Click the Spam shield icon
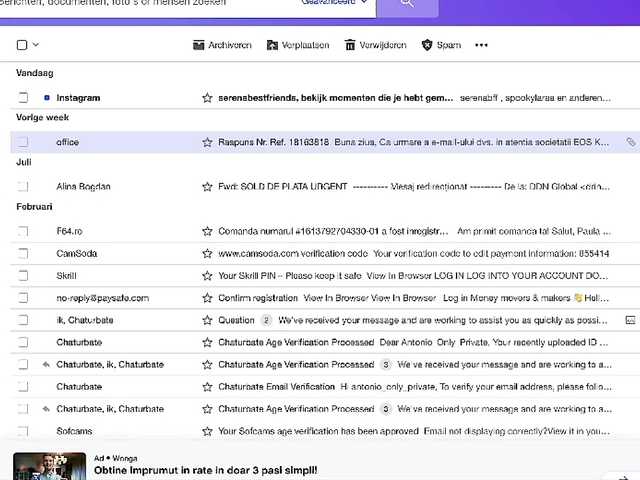Image resolution: width=640 pixels, height=480 pixels. [x=427, y=45]
